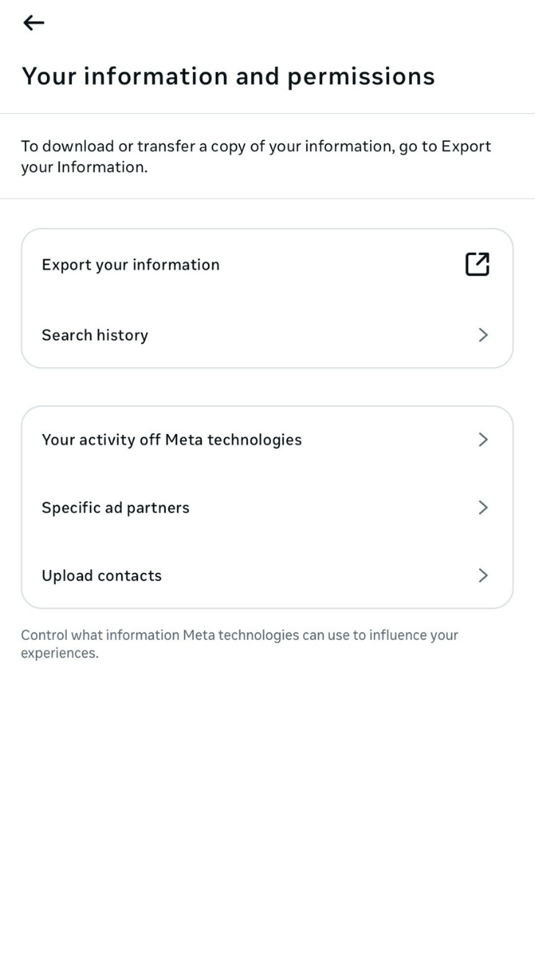Click the word 'permissions' in the page title
This screenshot has height=980, width=536.
pos(361,76)
